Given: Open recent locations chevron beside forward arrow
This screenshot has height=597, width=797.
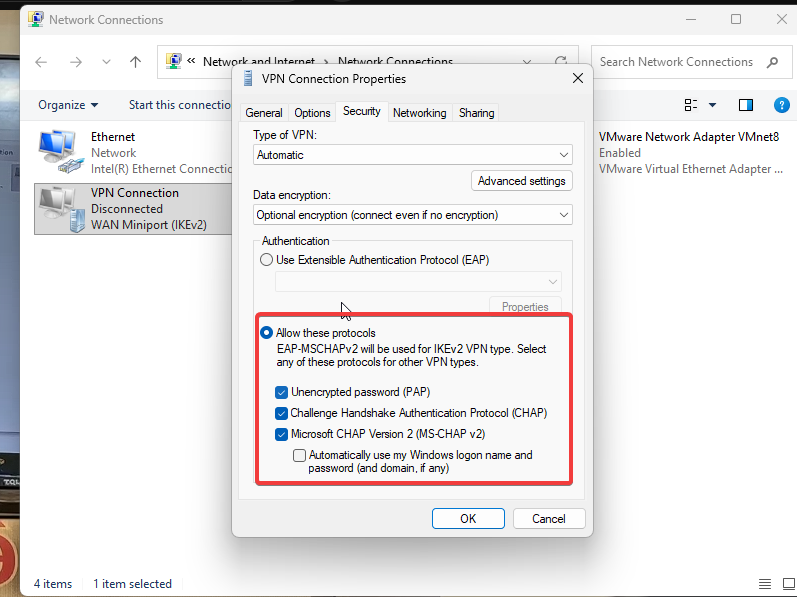Looking at the screenshot, I should point(106,62).
